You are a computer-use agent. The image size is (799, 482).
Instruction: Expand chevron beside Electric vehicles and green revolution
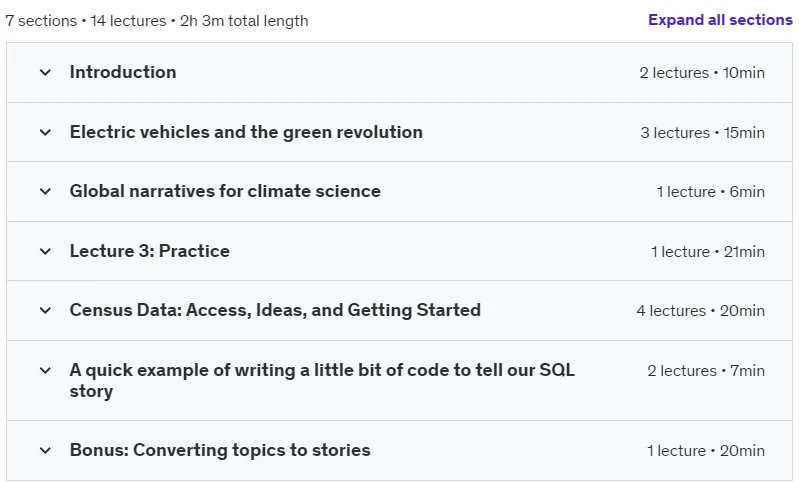[x=45, y=132]
